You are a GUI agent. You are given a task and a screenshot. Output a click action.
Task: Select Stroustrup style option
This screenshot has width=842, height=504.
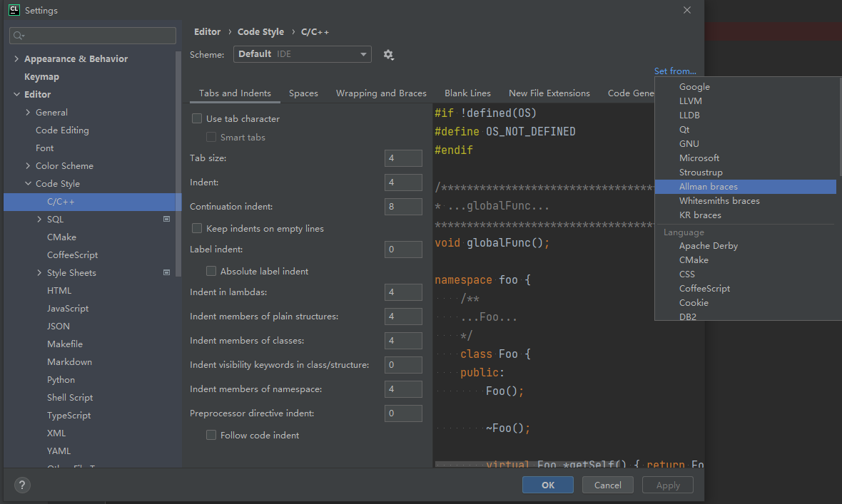click(x=746, y=173)
